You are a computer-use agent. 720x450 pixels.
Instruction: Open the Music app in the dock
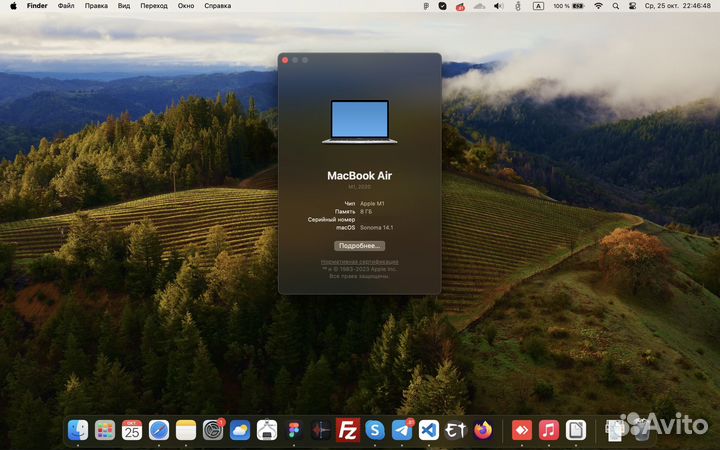[x=549, y=430]
